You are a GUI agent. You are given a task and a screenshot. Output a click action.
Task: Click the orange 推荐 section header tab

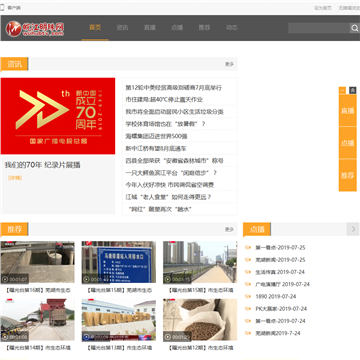(x=14, y=229)
